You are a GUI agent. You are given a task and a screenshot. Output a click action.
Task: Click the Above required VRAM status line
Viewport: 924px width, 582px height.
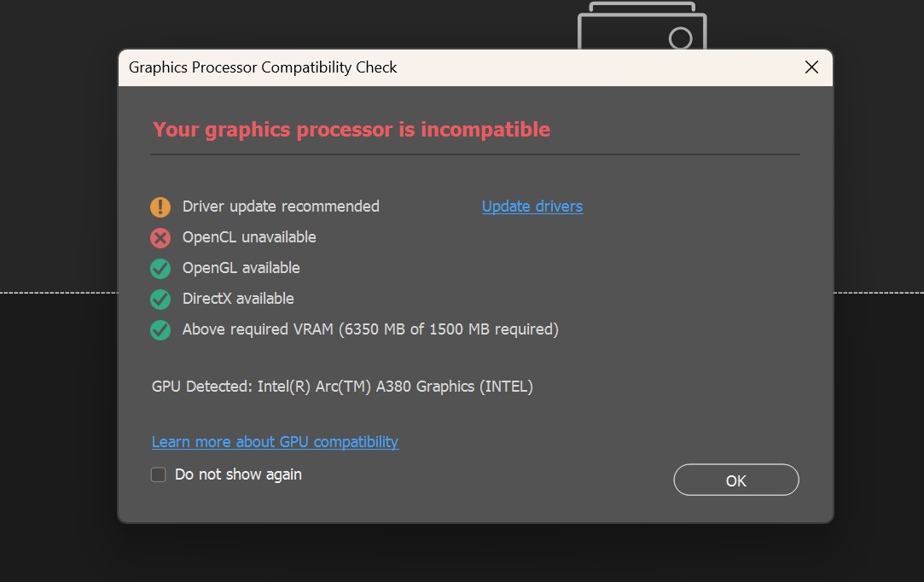tap(370, 329)
